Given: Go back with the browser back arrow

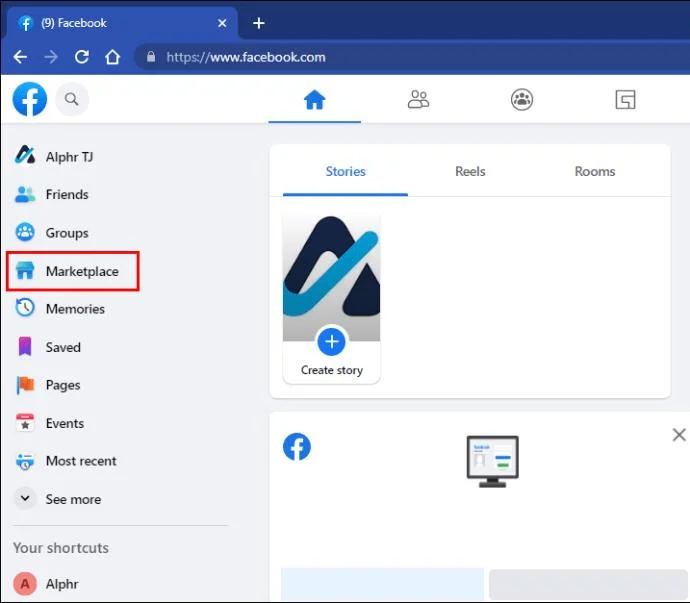Looking at the screenshot, I should [20, 57].
